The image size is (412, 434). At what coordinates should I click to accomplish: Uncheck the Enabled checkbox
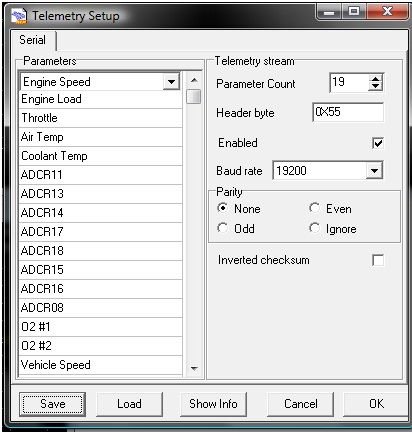tap(378, 143)
